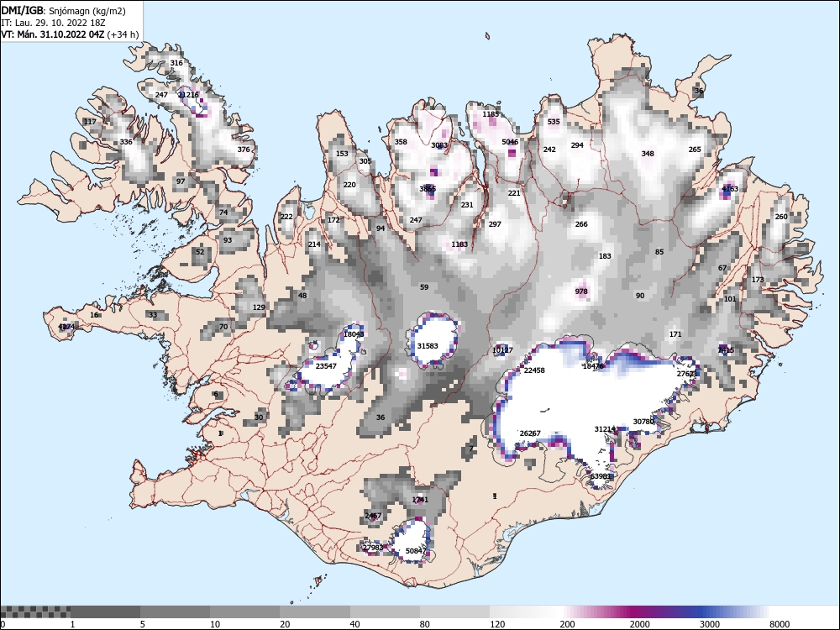The height and width of the screenshot is (630, 840).
Task: Click the snow value 1185
Action: (491, 114)
